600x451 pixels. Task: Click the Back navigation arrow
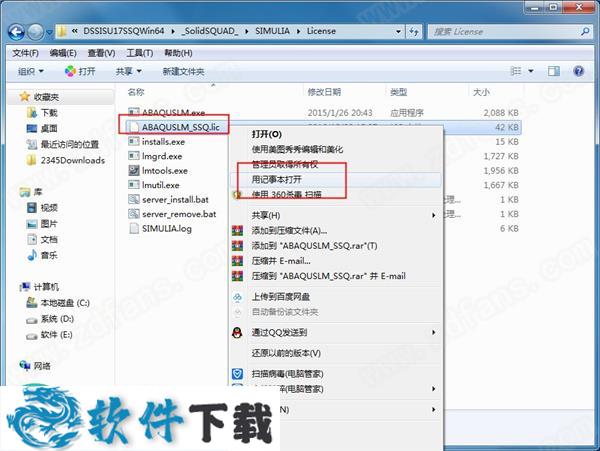[x=16, y=32]
